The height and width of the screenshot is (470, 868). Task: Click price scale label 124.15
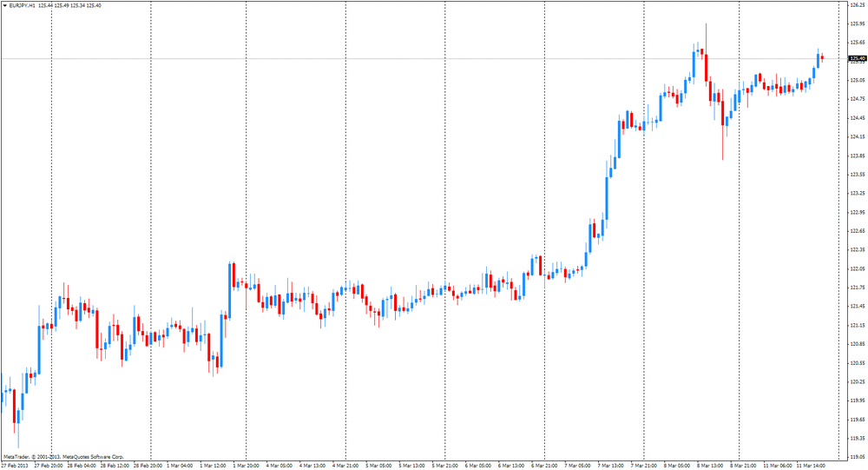(x=858, y=136)
